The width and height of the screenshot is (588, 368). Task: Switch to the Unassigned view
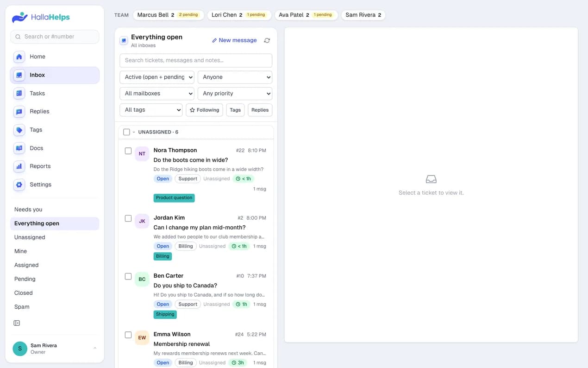click(x=55, y=237)
